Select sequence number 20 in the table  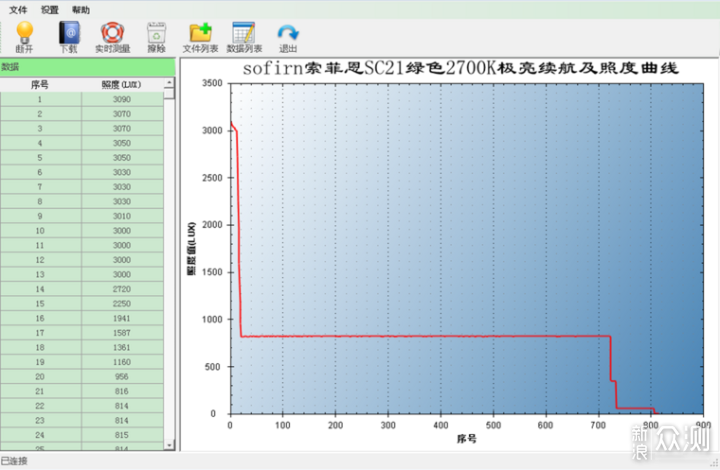40,377
